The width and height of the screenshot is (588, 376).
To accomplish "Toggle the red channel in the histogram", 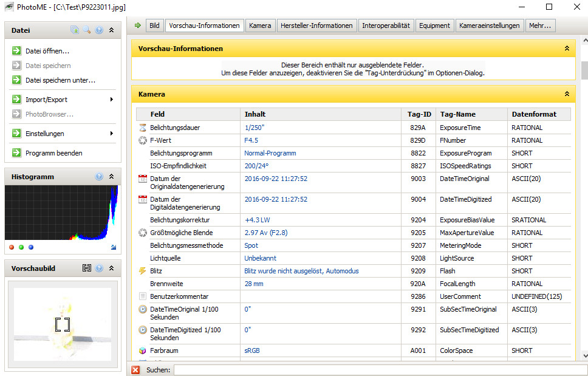I will coord(12,247).
